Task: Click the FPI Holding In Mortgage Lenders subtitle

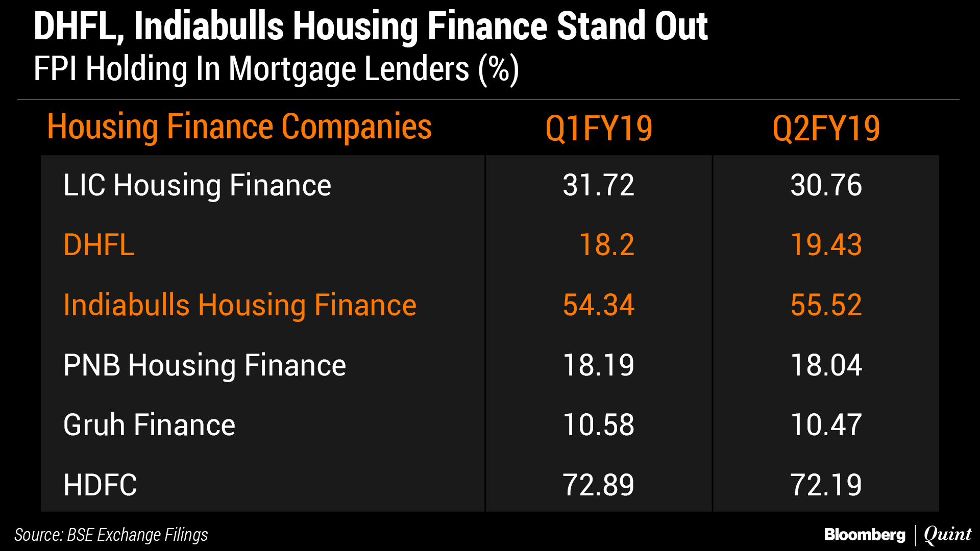Action: pos(276,69)
